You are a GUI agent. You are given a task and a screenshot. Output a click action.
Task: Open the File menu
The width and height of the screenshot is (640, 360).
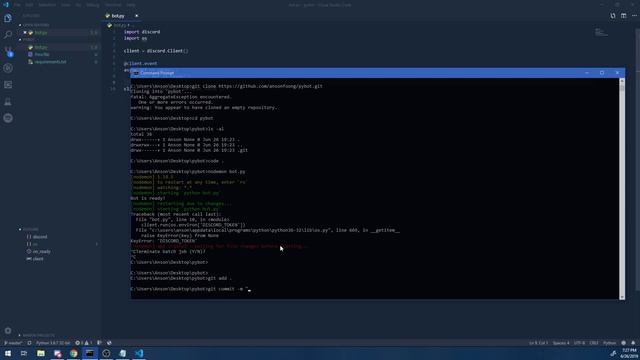[17, 5]
